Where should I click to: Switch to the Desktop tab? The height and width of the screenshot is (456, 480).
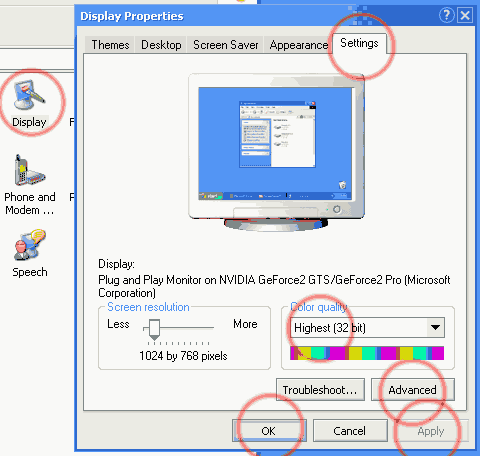tap(161, 45)
